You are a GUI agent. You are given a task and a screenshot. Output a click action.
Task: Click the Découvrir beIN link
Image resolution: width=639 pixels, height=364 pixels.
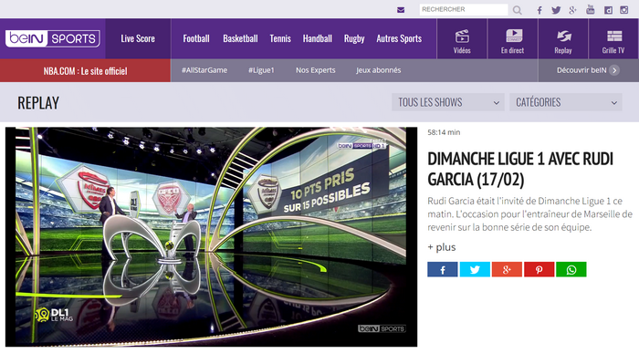pos(581,70)
